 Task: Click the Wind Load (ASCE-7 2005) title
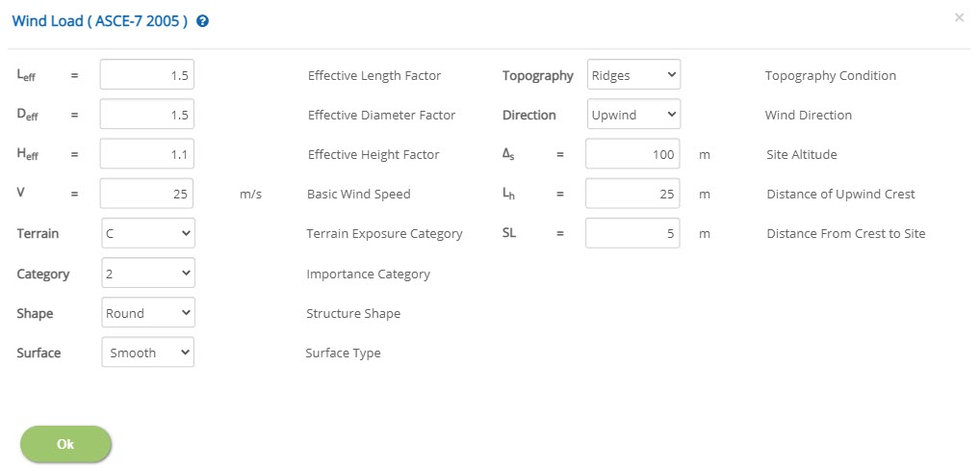click(99, 20)
